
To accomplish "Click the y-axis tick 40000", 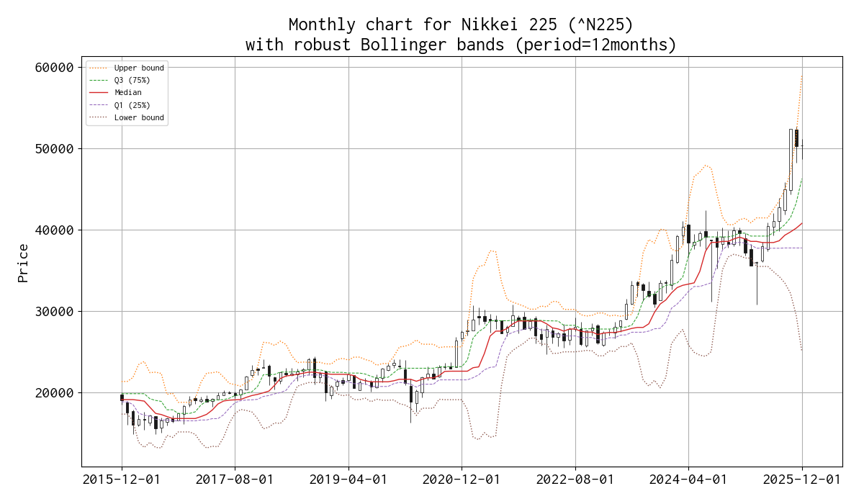I will (55, 230).
